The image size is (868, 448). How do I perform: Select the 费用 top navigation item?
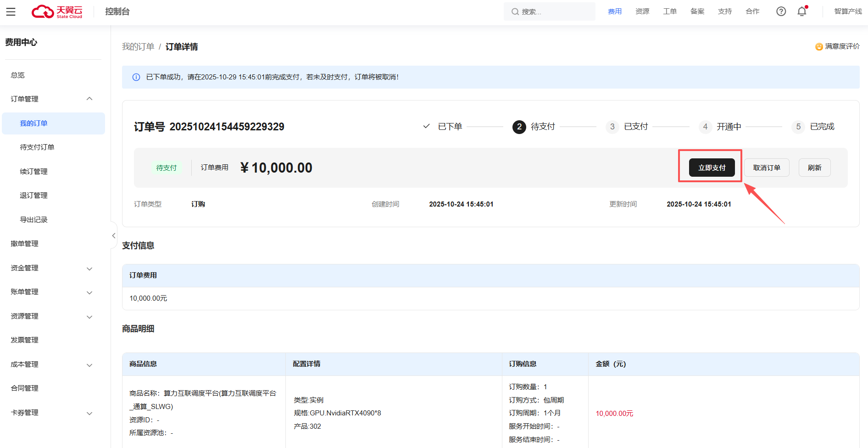pyautogui.click(x=614, y=11)
